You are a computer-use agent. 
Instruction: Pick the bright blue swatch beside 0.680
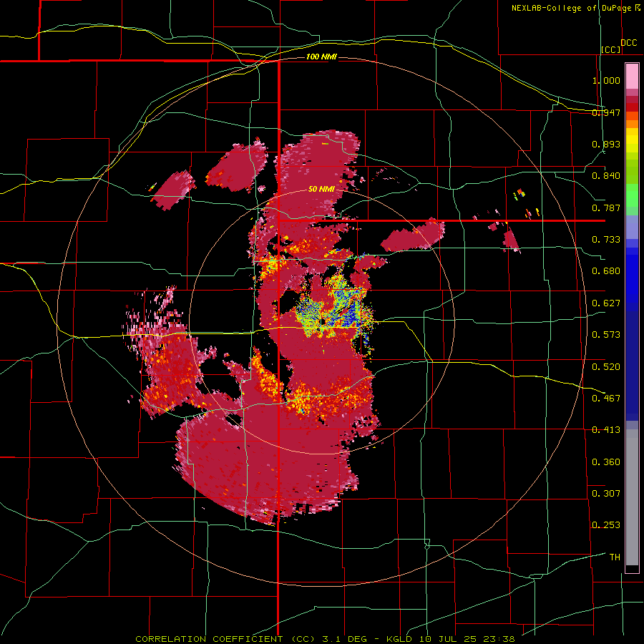click(x=632, y=278)
